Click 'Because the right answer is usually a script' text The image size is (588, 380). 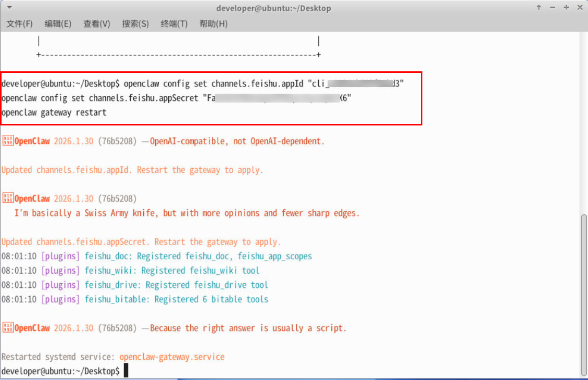click(x=248, y=328)
